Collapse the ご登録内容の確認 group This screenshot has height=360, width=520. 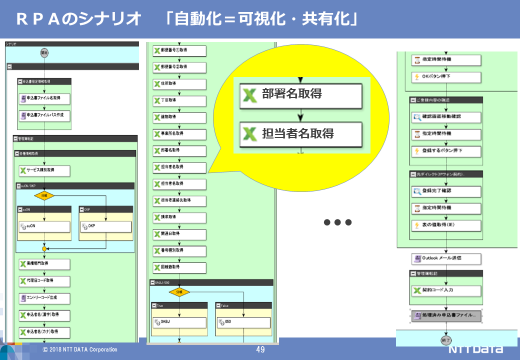(413, 100)
